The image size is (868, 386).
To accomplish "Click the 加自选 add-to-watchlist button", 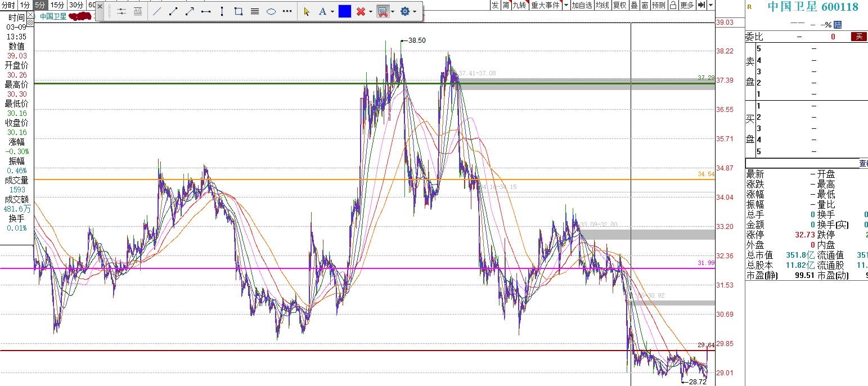I will [x=582, y=5].
